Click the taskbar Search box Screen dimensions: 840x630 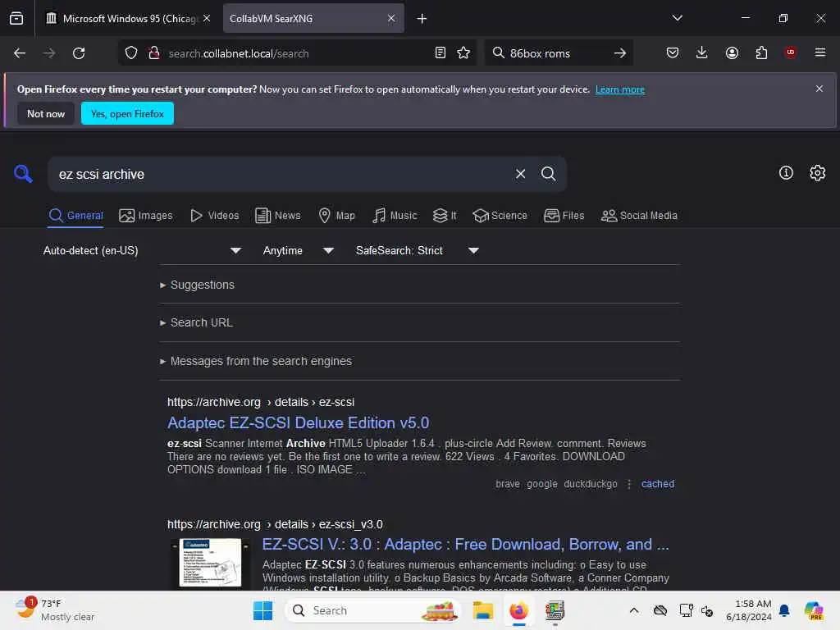click(372, 610)
